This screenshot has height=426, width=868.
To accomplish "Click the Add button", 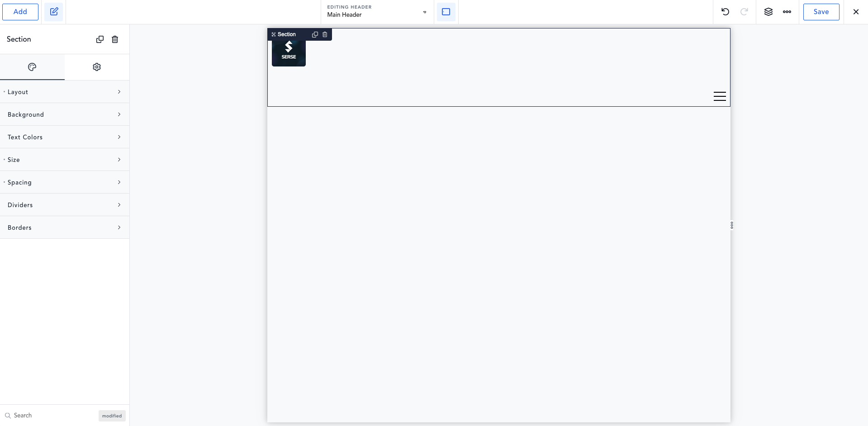I will pyautogui.click(x=20, y=12).
